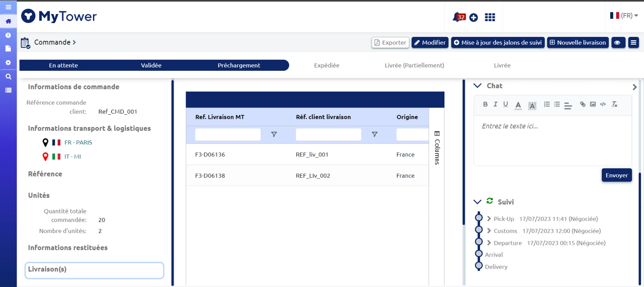
Task: Toggle italic formatting in chat
Action: 495,104
